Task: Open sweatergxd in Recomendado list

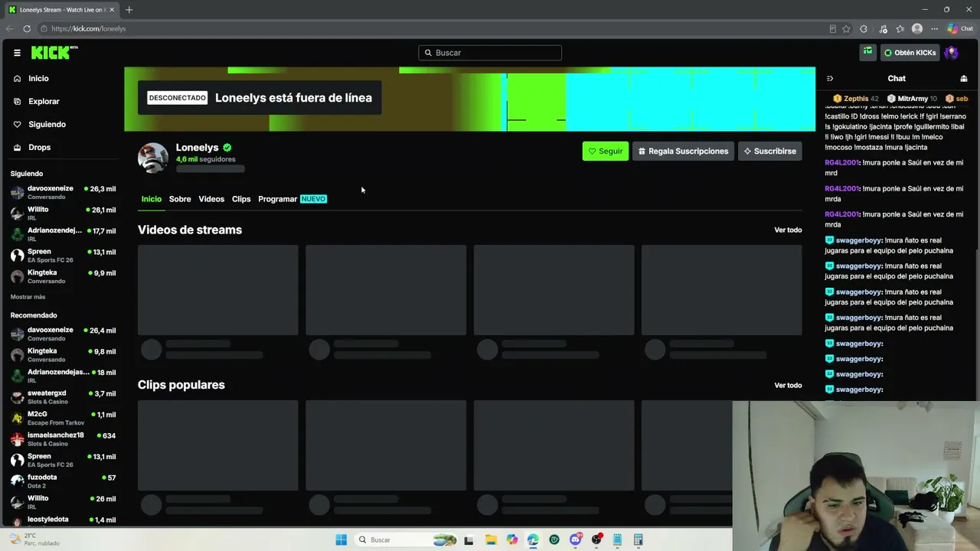Action: click(63, 397)
